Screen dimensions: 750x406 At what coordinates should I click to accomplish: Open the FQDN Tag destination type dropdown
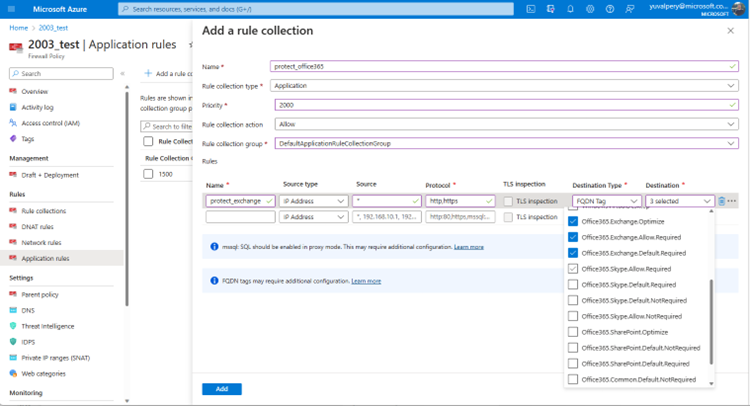pyautogui.click(x=607, y=201)
